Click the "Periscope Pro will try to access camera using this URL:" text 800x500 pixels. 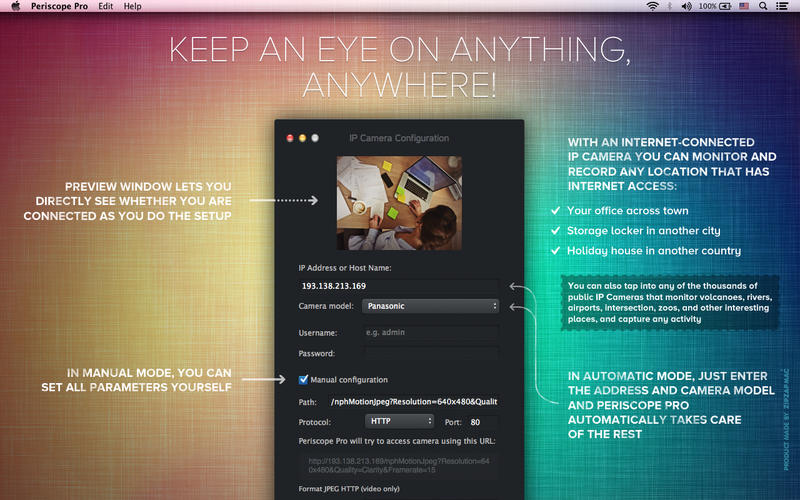397,441
